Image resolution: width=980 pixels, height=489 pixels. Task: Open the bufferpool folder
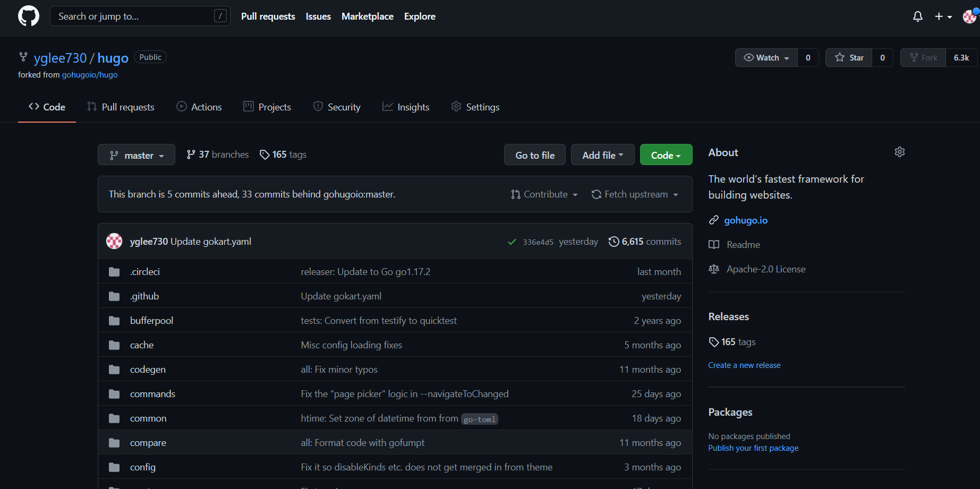(x=151, y=321)
